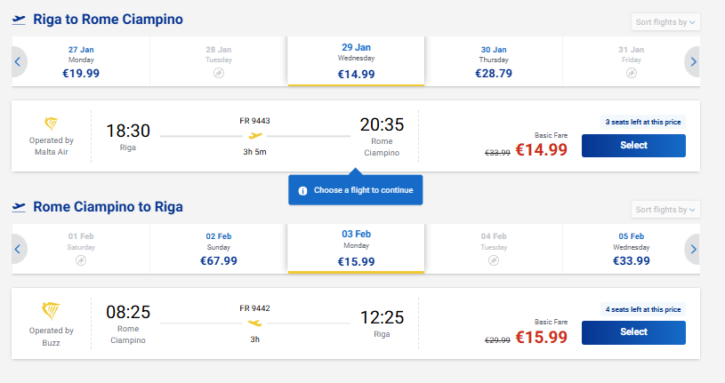Show earlier outbound dates with left arrow
Image resolution: width=725 pixels, height=383 pixels.
18,62
